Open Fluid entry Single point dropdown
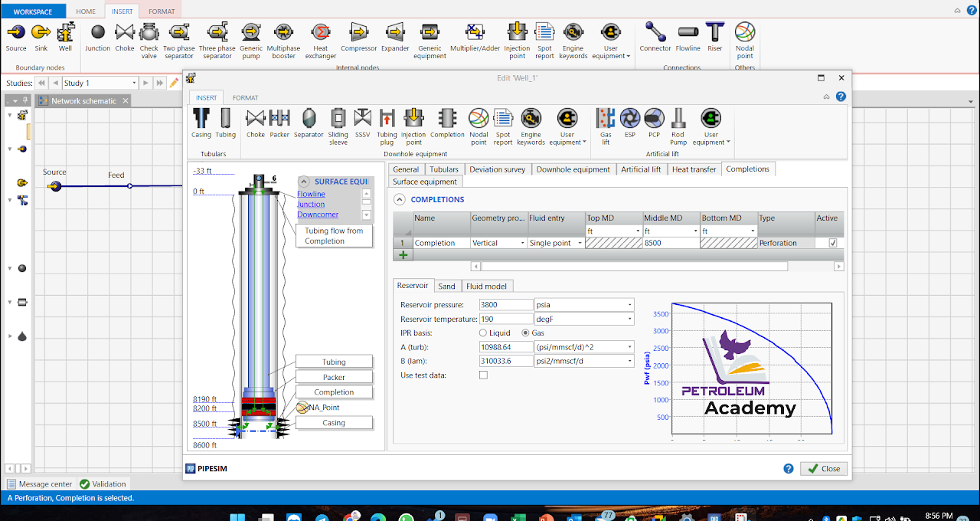This screenshot has height=521, width=980. pyautogui.click(x=580, y=243)
